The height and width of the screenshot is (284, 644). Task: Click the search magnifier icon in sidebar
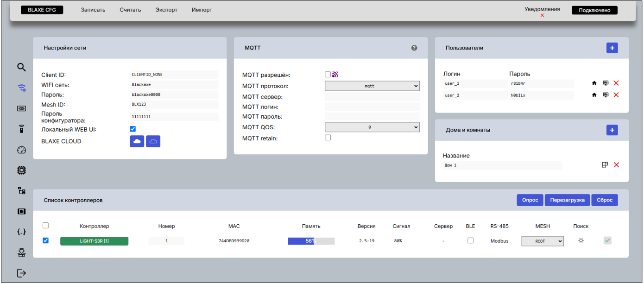21,67
